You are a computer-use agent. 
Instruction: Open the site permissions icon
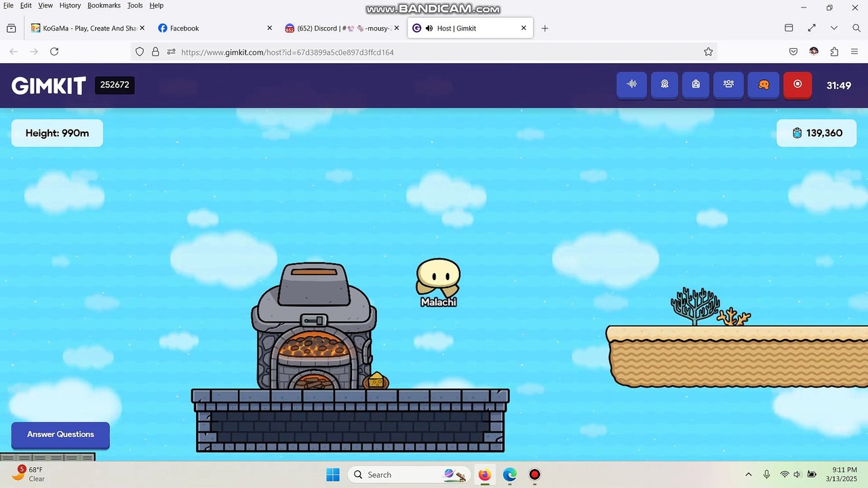tap(171, 52)
